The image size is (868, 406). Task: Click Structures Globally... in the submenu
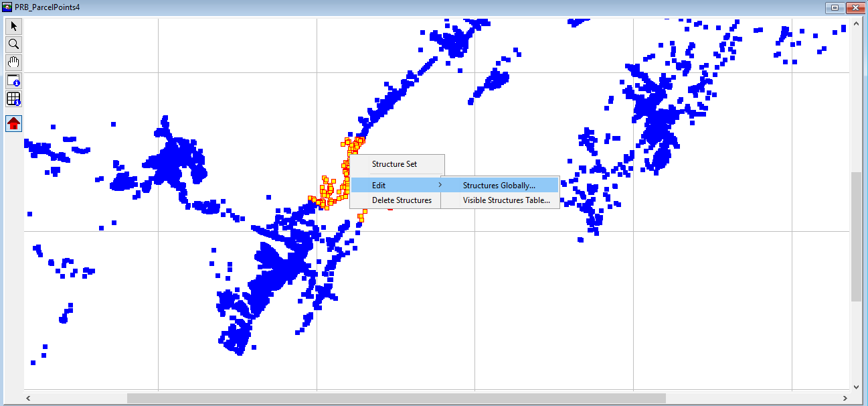499,186
